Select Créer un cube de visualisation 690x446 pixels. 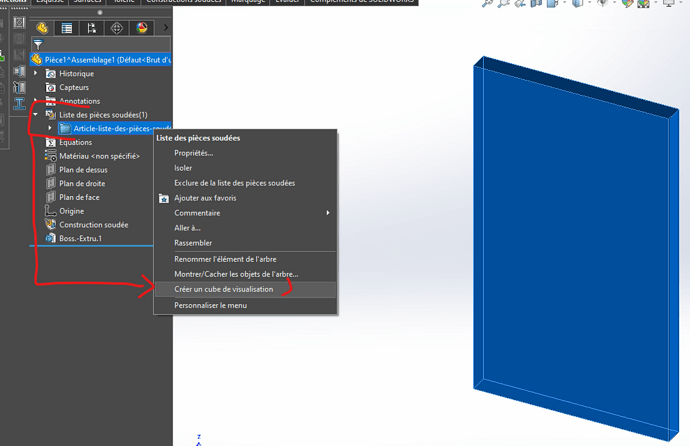pyautogui.click(x=223, y=289)
